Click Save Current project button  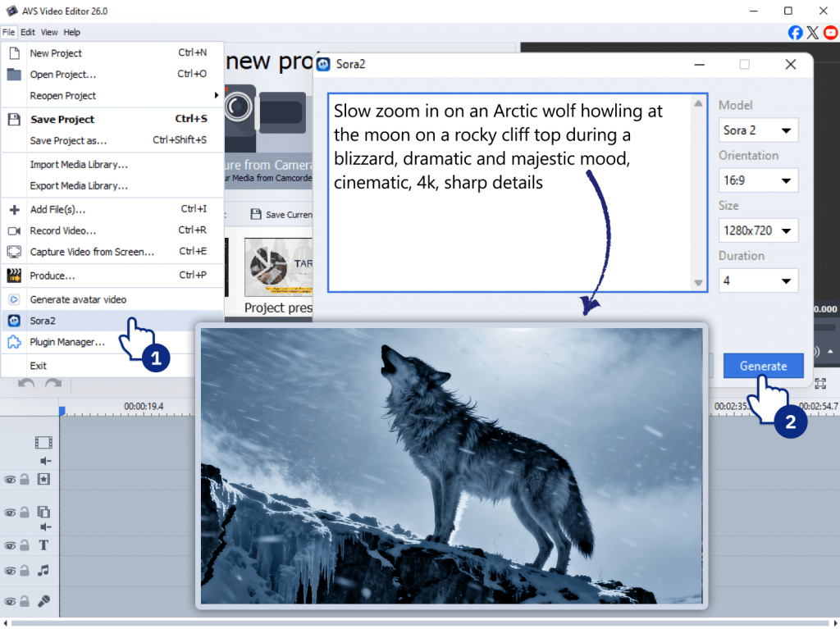coord(281,214)
